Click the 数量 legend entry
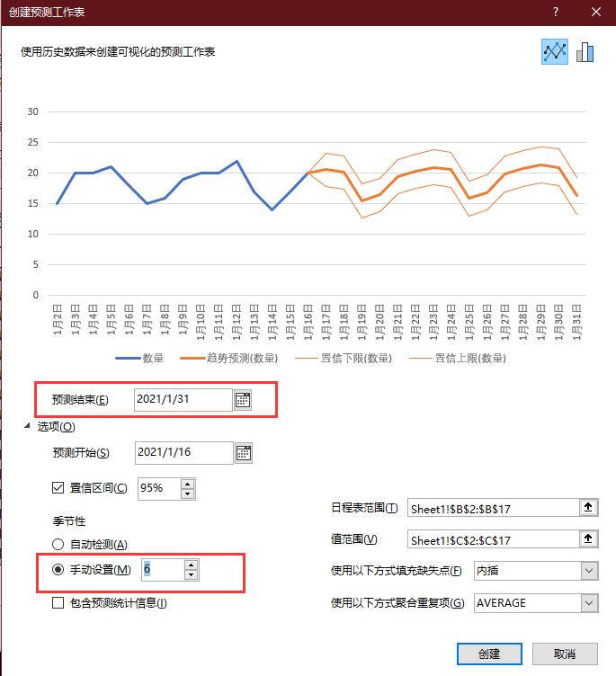Image resolution: width=616 pixels, height=676 pixels. tap(139, 358)
